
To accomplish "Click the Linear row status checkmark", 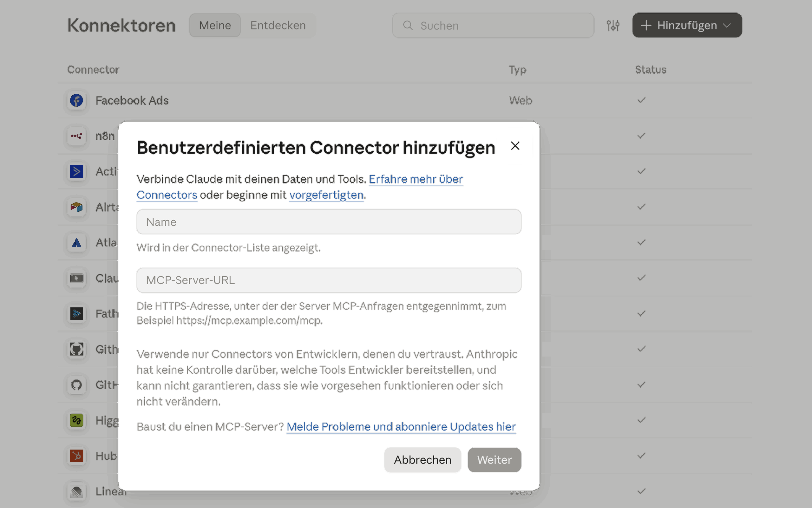I will pos(641,491).
